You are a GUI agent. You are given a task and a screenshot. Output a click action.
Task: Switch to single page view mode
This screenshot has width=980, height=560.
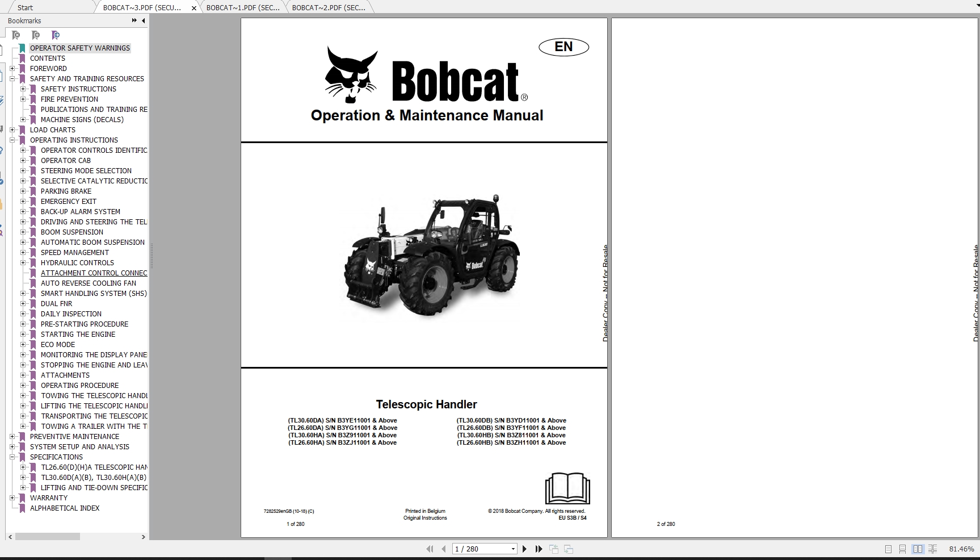[x=888, y=549]
